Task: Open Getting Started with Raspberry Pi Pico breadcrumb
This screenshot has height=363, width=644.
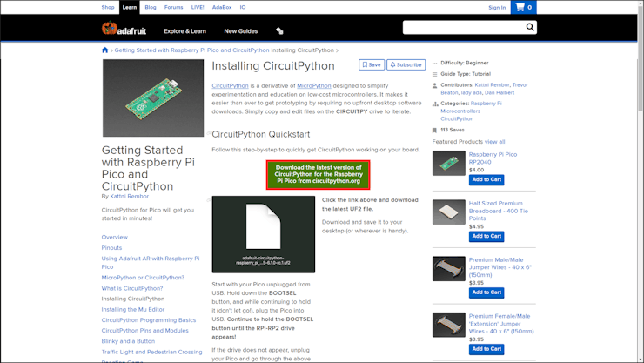Action: [x=191, y=50]
